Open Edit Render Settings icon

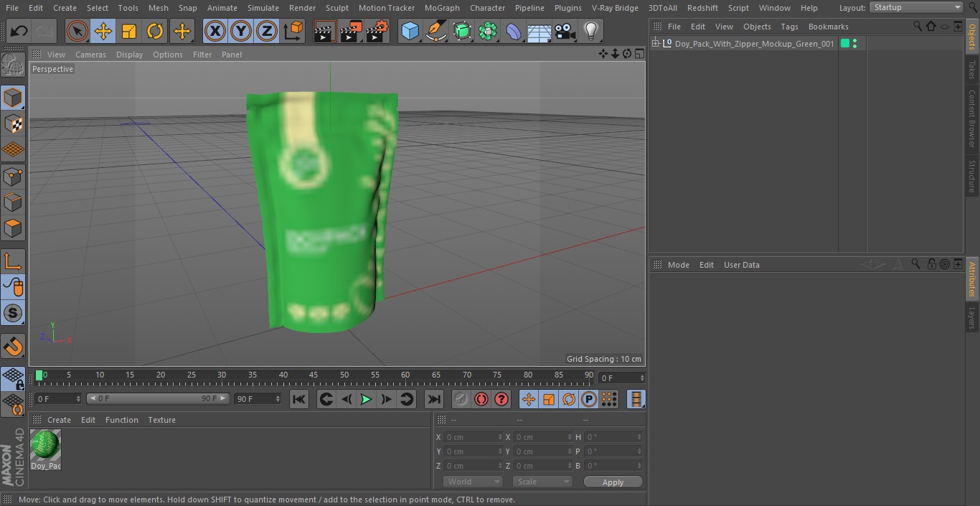click(377, 31)
